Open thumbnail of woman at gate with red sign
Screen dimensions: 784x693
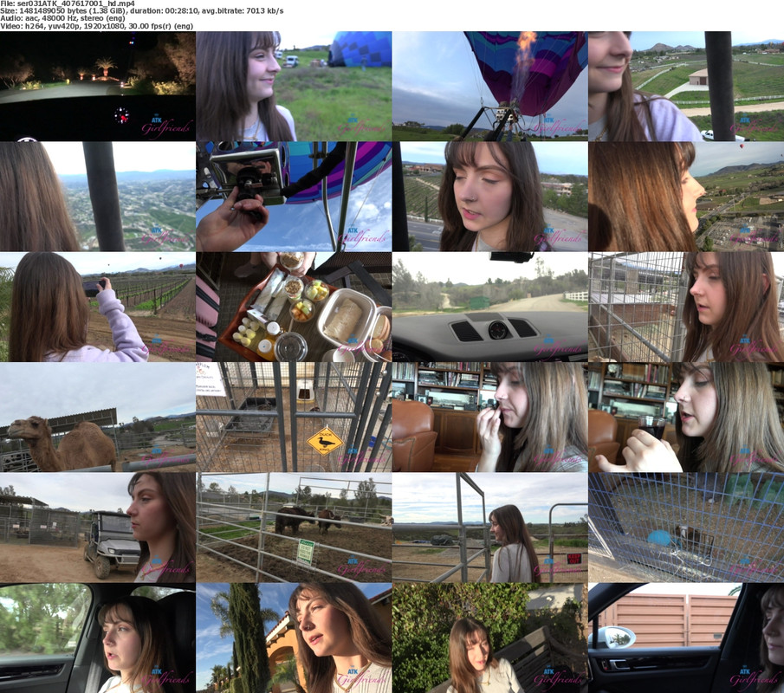coord(489,528)
